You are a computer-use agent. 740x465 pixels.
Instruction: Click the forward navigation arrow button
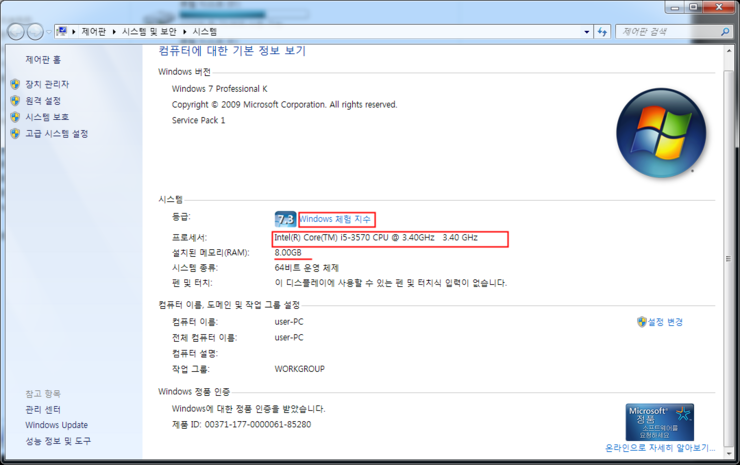(35, 32)
